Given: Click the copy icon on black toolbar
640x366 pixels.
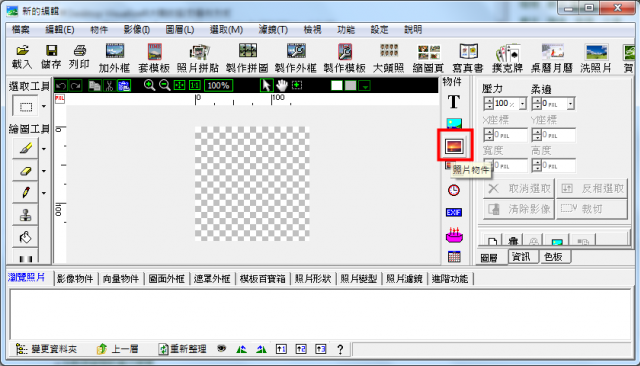Looking at the screenshot, I should point(95,85).
